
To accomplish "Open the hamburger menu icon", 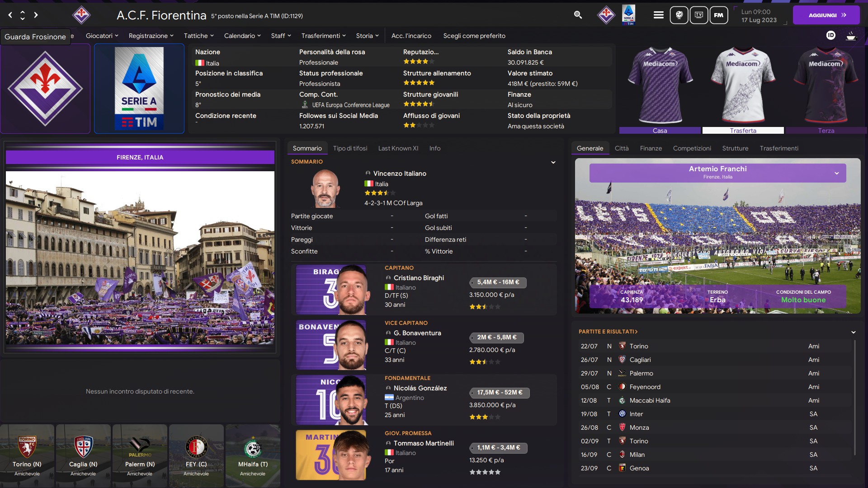I will (x=659, y=15).
